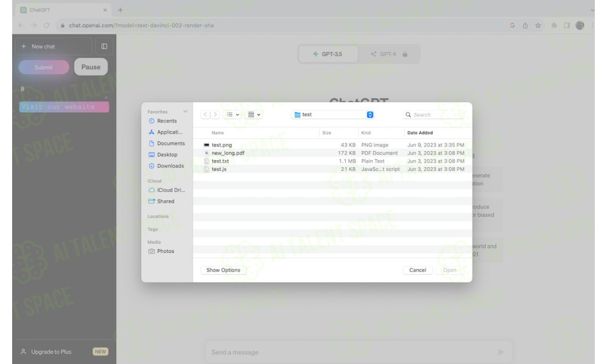Screen dimensions: 607x364
Task: Click the Search field in file dialog
Action: [x=433, y=115]
